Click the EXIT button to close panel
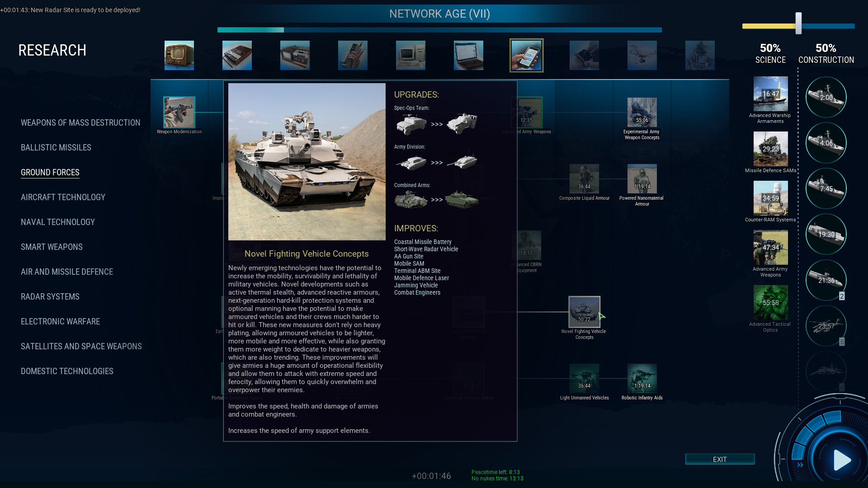Viewport: 868px width, 488px height. point(720,459)
